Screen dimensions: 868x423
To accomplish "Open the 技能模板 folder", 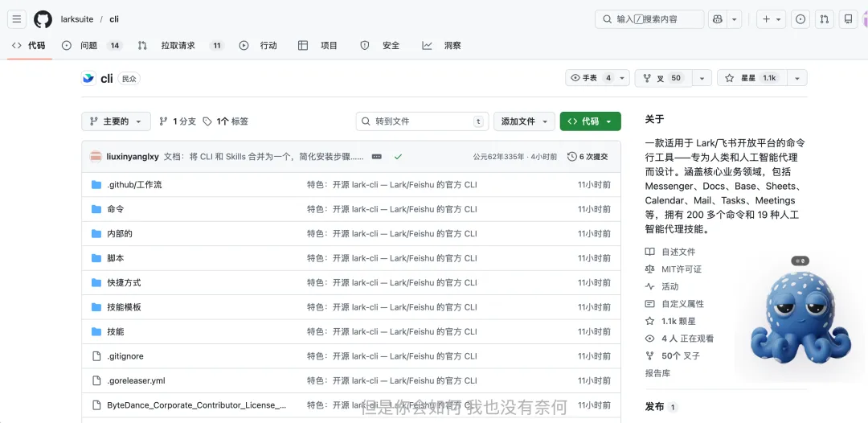I will pyautogui.click(x=124, y=307).
